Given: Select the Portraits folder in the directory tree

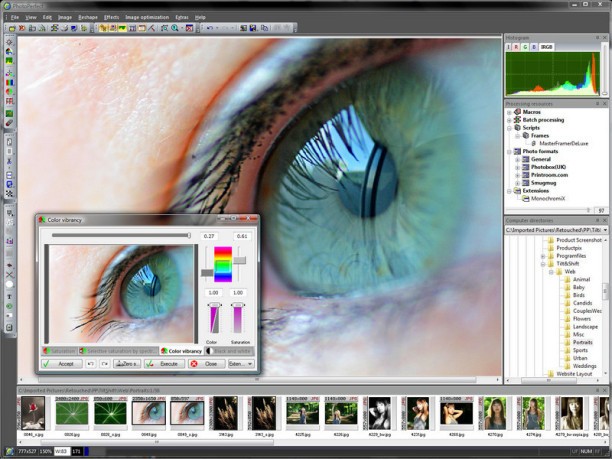Looking at the screenshot, I should (583, 342).
